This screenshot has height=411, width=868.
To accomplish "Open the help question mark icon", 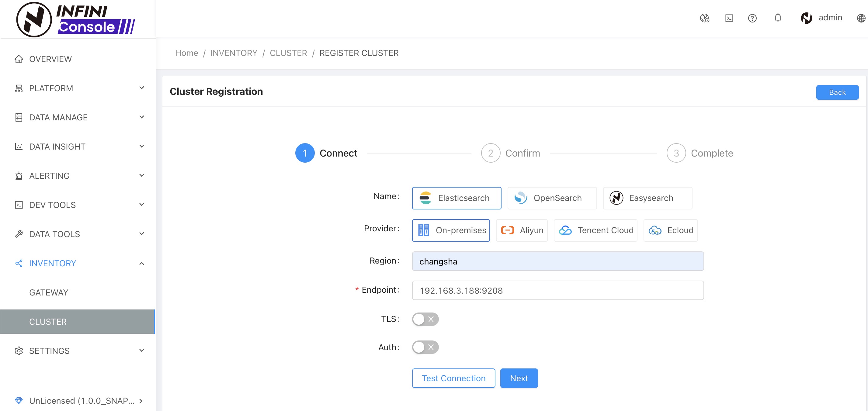I will point(752,18).
